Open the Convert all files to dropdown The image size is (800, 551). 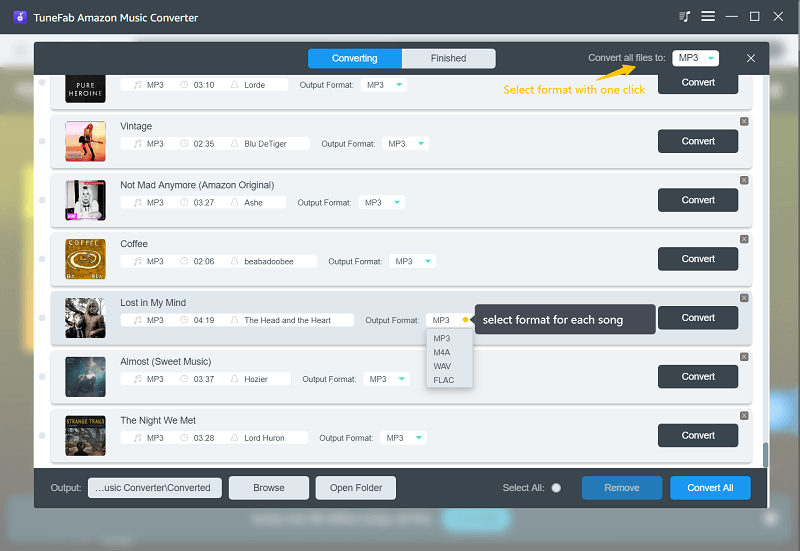click(695, 58)
